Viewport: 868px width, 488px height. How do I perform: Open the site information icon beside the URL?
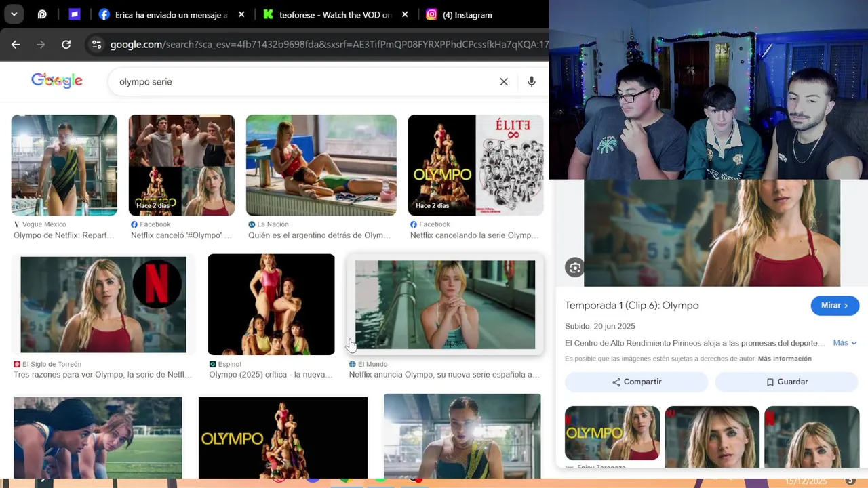[x=96, y=45]
